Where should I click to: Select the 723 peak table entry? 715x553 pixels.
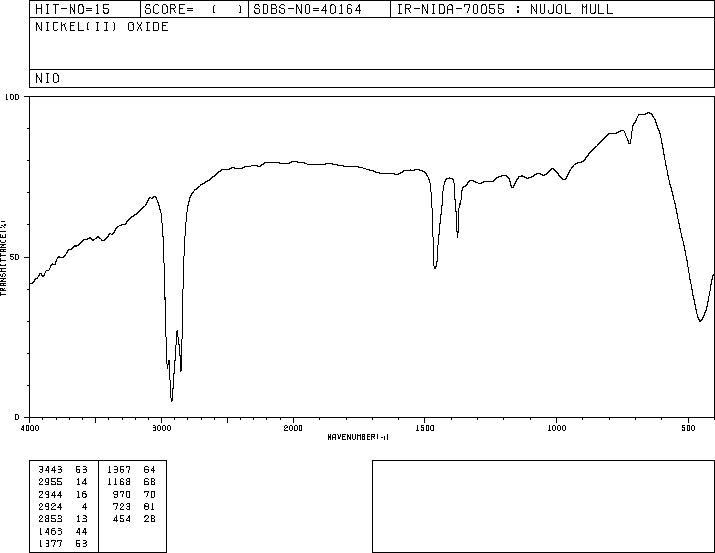tap(134, 507)
